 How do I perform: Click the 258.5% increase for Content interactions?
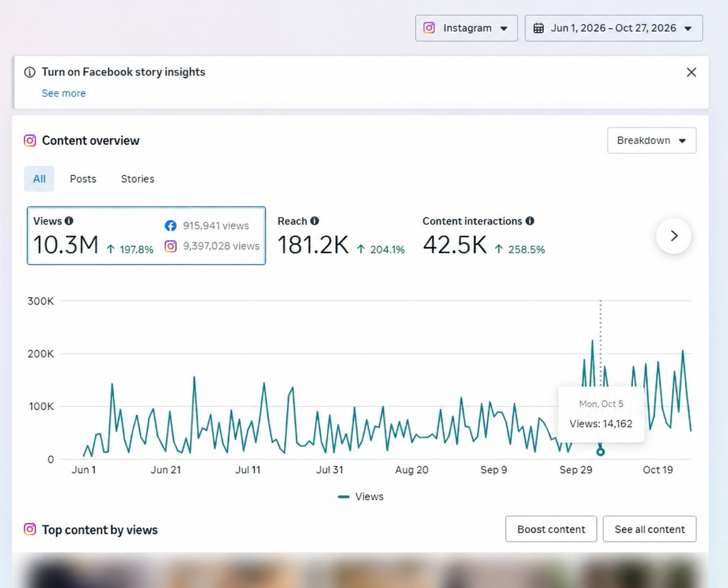pos(519,249)
